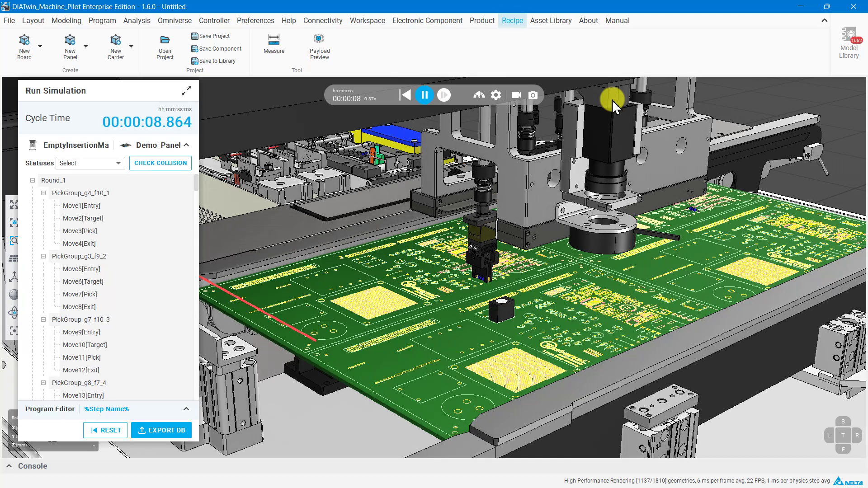This screenshot has height=488, width=868.
Task: Open the simulation speed gauge
Action: click(x=479, y=95)
